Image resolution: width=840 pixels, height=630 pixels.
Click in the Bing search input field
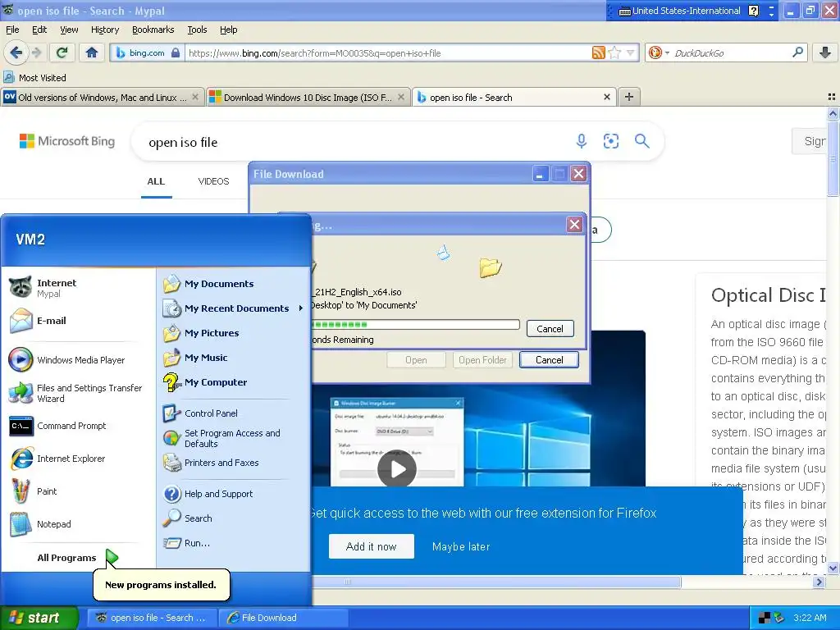click(354, 142)
